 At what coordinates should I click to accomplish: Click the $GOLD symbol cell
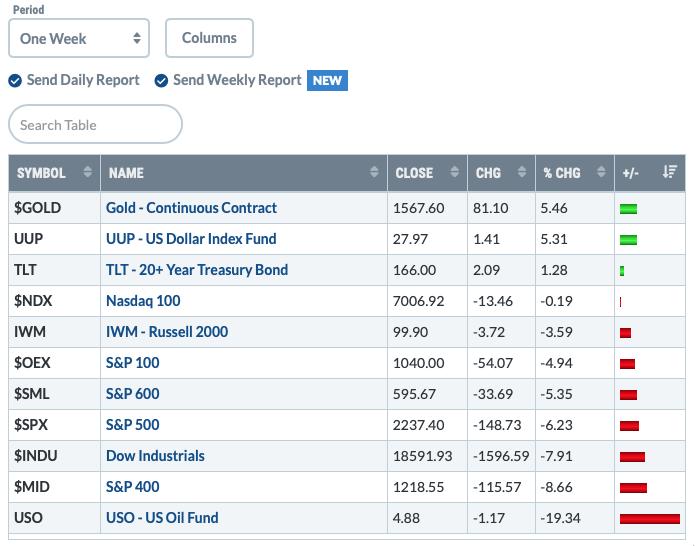click(55, 208)
